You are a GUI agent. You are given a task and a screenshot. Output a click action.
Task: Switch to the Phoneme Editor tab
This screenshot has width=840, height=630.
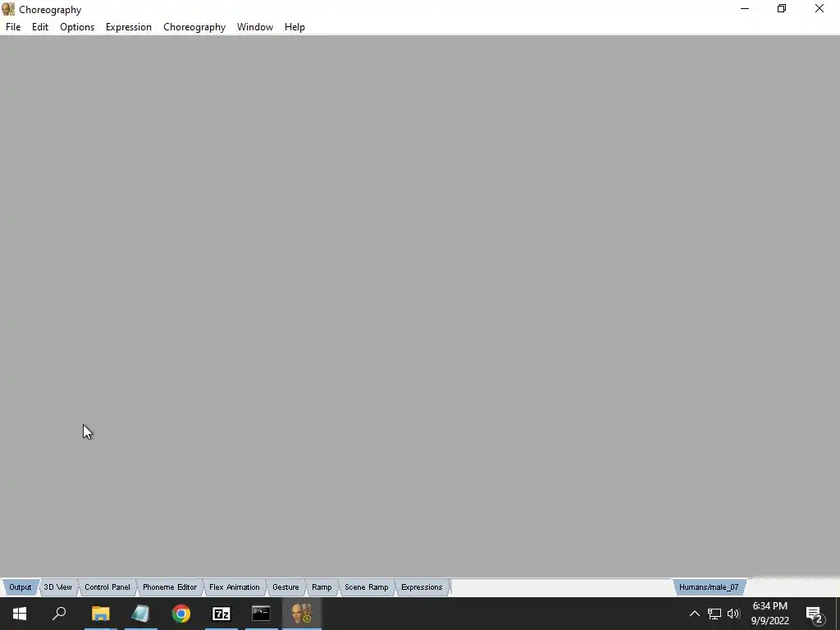coord(170,587)
